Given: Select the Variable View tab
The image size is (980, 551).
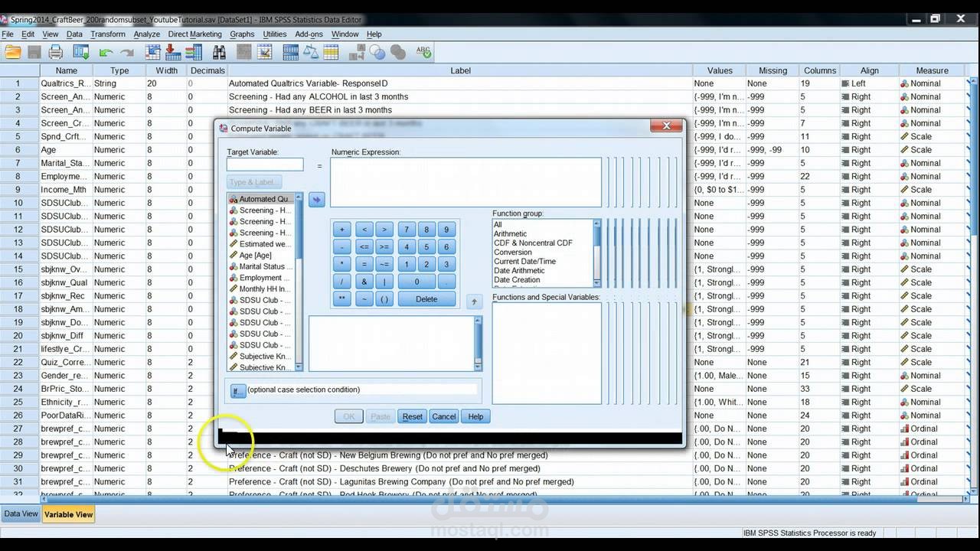Looking at the screenshot, I should pos(68,514).
